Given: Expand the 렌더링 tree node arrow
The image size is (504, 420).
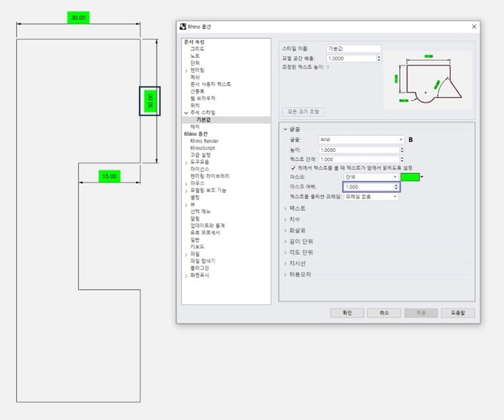Looking at the screenshot, I should pyautogui.click(x=186, y=71).
